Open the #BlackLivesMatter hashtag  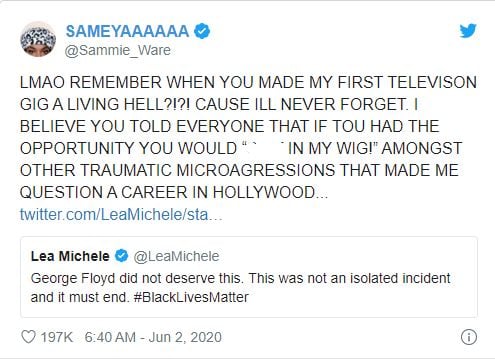tap(191, 297)
